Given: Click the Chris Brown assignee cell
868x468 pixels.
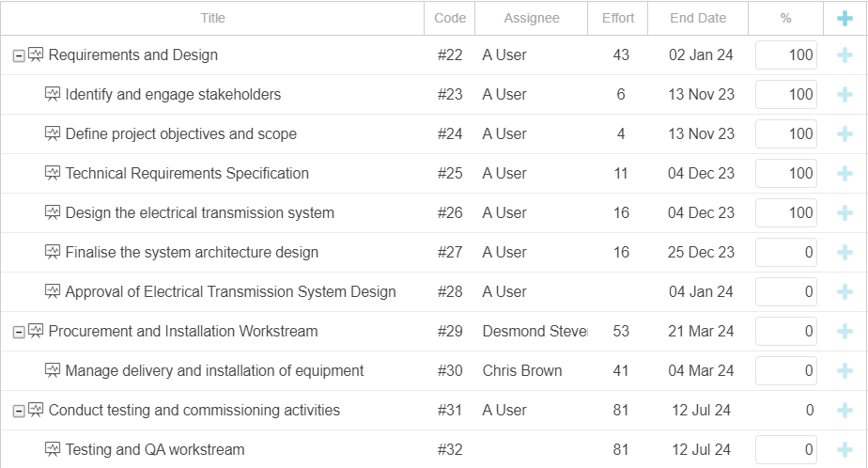Looking at the screenshot, I should click(x=532, y=370).
